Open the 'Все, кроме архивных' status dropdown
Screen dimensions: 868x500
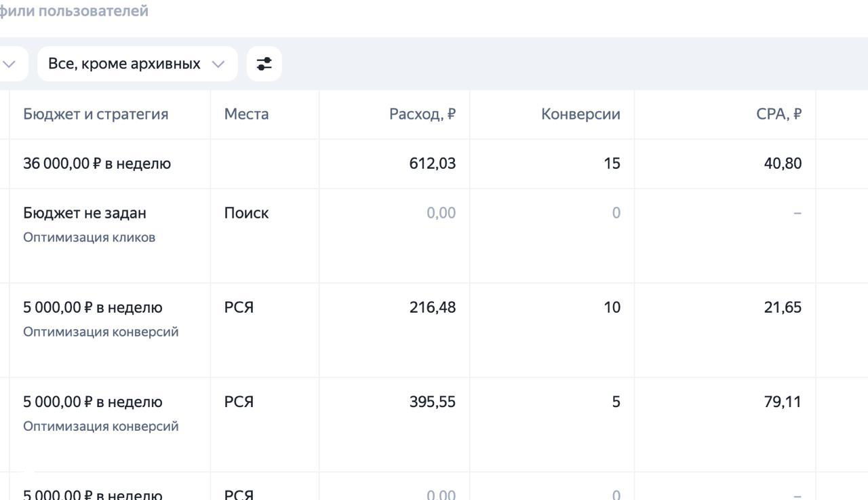tap(138, 62)
